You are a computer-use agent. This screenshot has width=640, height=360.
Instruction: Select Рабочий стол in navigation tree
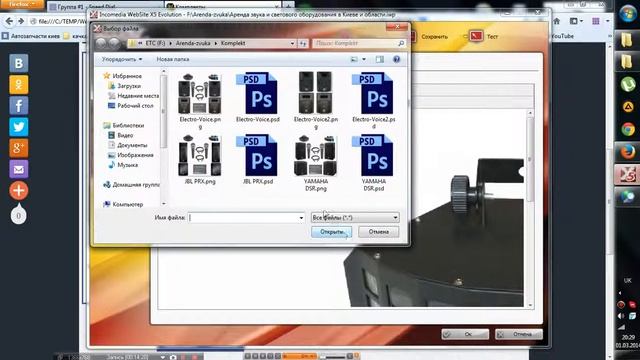tap(135, 106)
